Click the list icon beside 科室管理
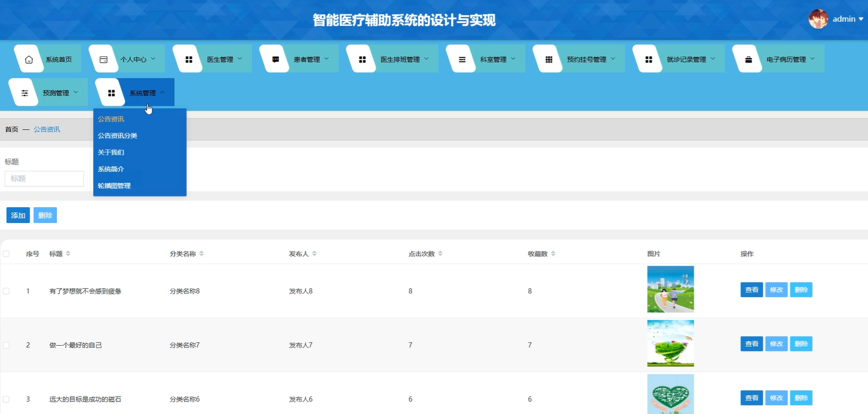 [x=462, y=60]
